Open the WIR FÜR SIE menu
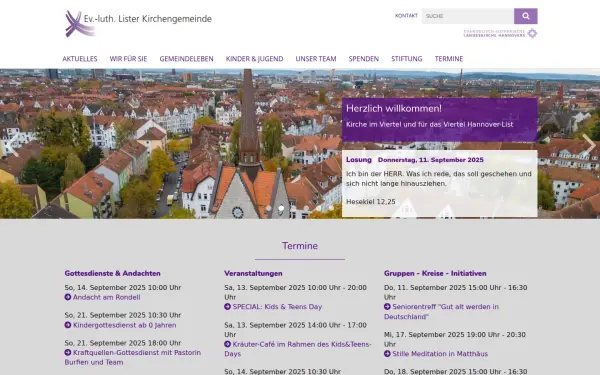The image size is (600, 375). (x=128, y=59)
